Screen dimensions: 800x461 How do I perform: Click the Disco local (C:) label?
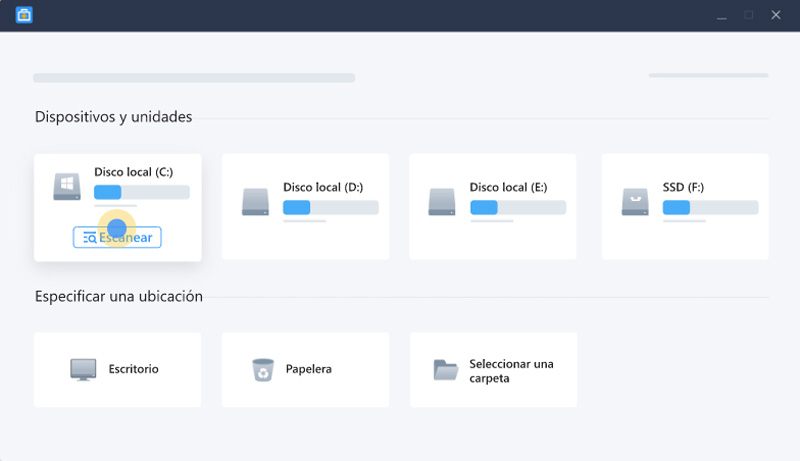point(133,172)
